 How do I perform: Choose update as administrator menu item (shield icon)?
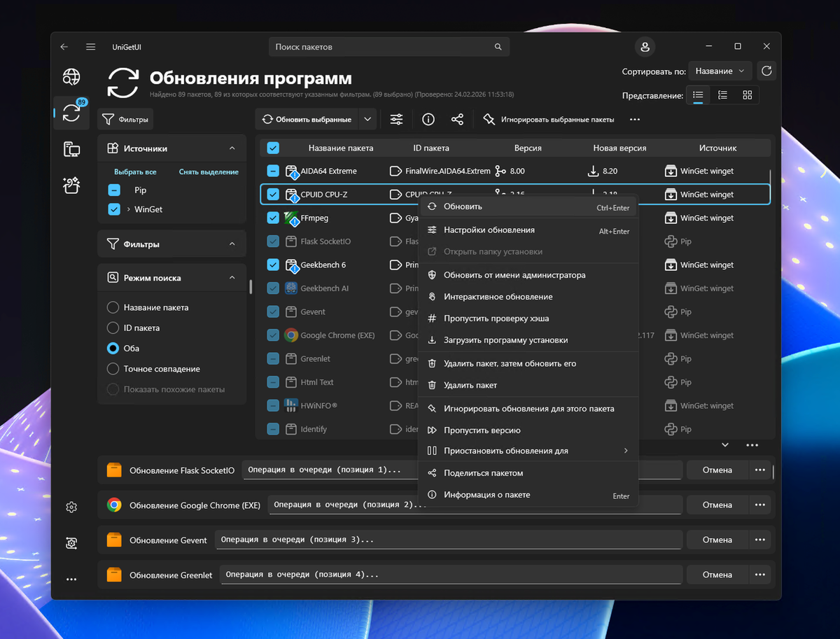528,275
